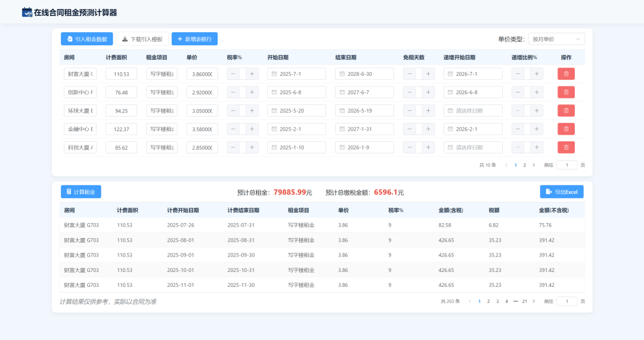The image size is (644, 340).
Task: Click the 计费面积 field showing 76.48
Action: [121, 92]
